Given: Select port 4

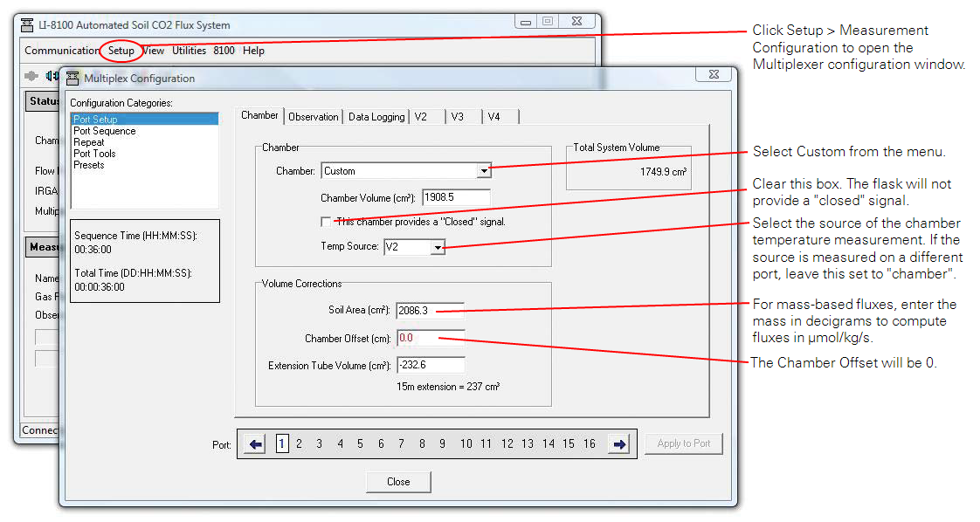Looking at the screenshot, I should point(340,444).
